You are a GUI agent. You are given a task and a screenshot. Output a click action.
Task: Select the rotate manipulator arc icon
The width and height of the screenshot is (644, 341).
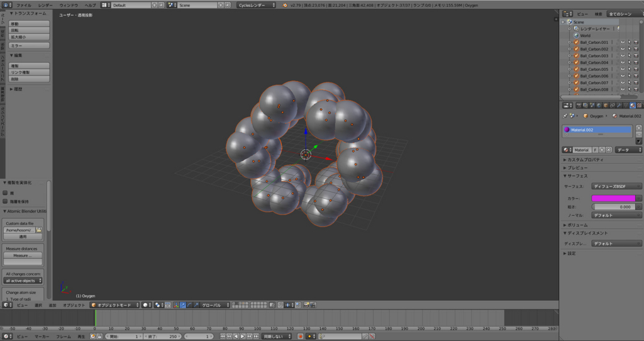(189, 305)
